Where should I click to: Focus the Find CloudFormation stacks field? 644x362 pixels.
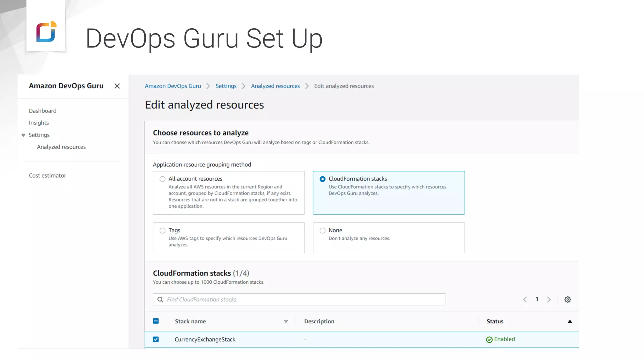pos(299,299)
